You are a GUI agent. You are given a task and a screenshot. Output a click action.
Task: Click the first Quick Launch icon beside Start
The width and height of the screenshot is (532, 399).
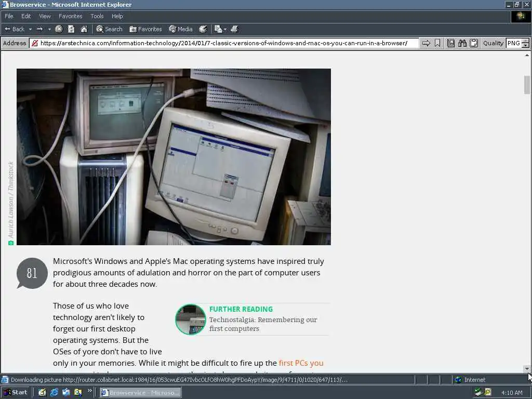point(42,393)
